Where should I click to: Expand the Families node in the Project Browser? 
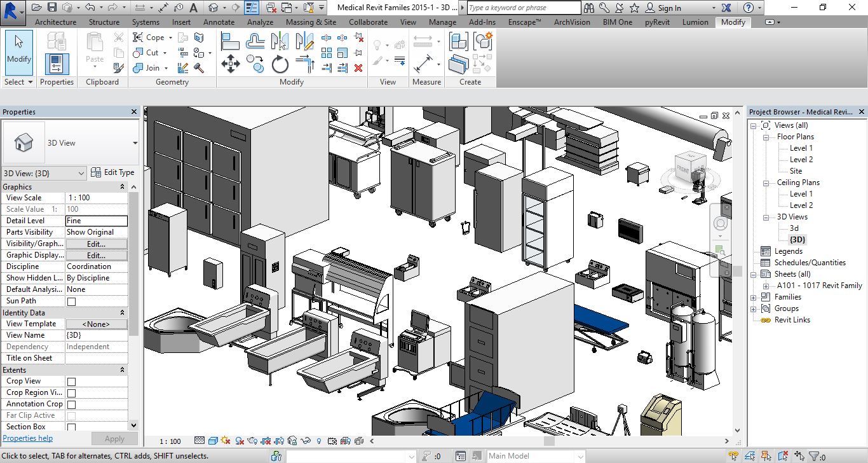[x=754, y=297]
